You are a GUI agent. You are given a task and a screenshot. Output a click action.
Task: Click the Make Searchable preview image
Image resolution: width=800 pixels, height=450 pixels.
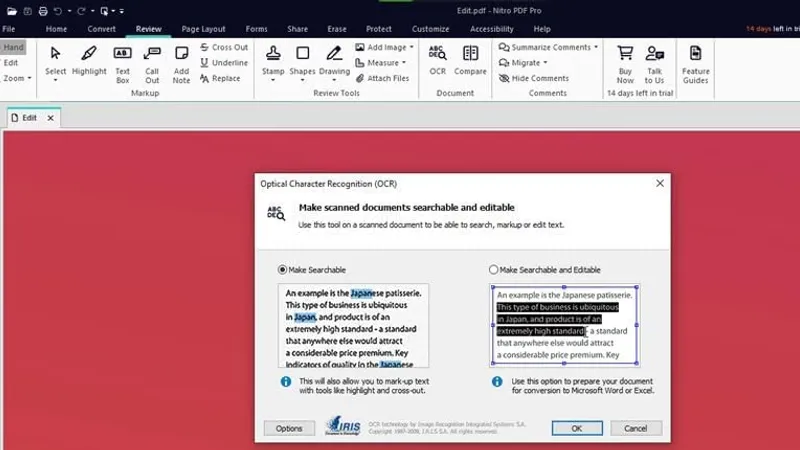(353, 326)
